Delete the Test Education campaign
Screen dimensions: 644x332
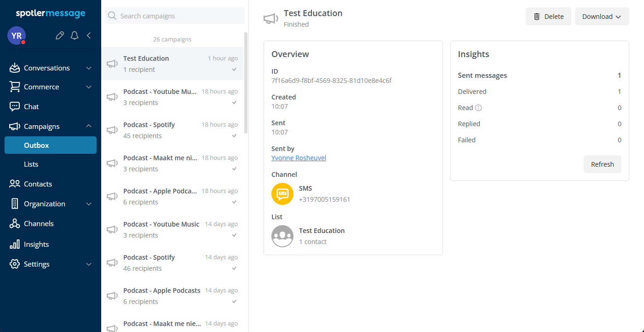tap(548, 17)
